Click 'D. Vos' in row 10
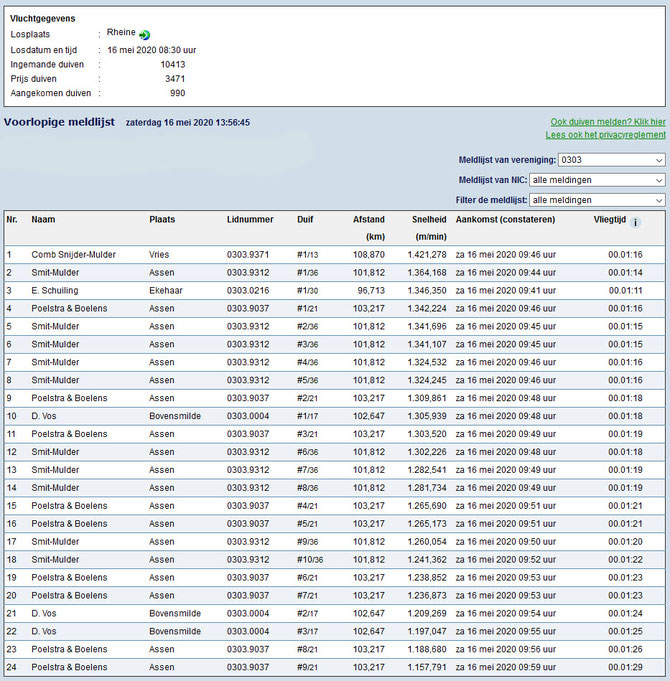 tap(44, 416)
